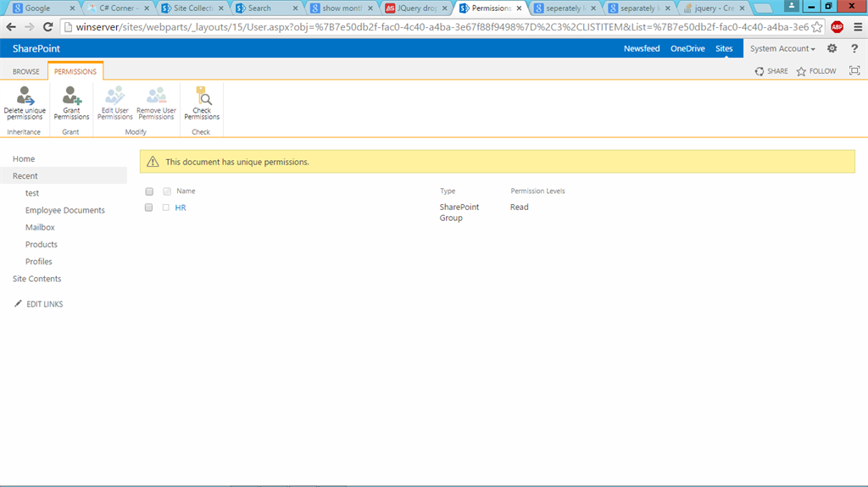Click the help question mark icon

[854, 49]
